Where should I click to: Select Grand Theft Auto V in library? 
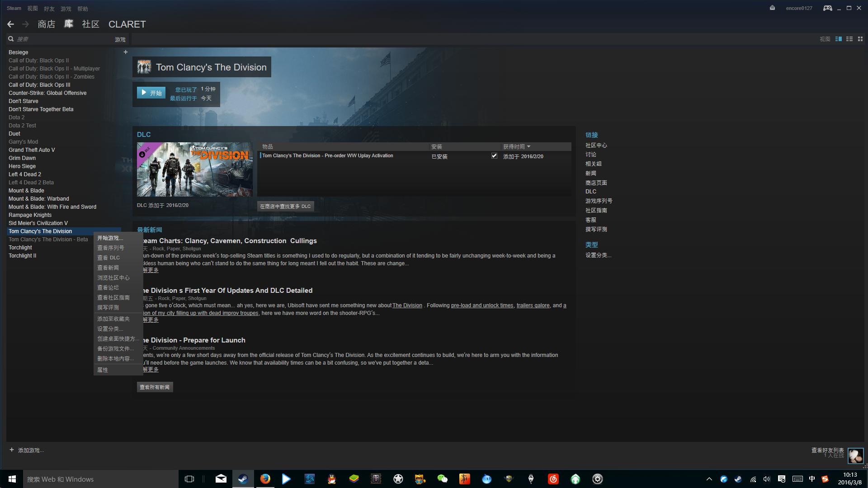[32, 150]
